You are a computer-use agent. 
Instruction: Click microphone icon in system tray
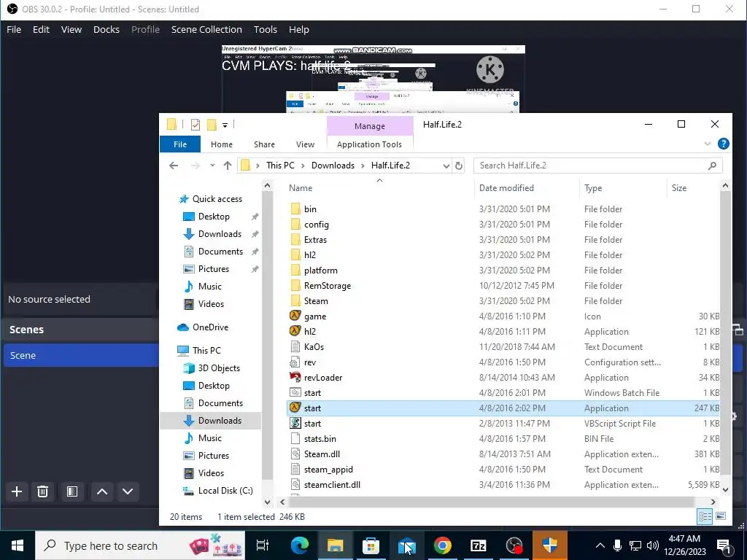(x=617, y=545)
